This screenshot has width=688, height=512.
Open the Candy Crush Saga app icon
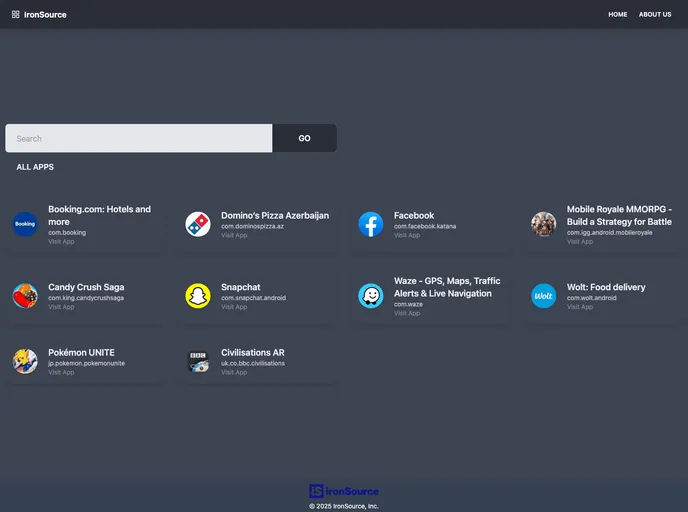tap(25, 296)
